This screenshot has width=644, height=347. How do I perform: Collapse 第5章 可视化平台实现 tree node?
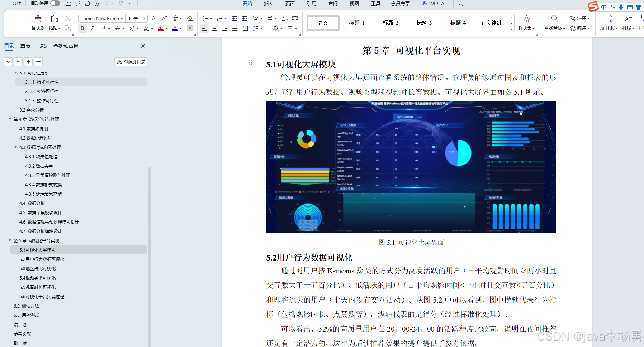[10, 240]
